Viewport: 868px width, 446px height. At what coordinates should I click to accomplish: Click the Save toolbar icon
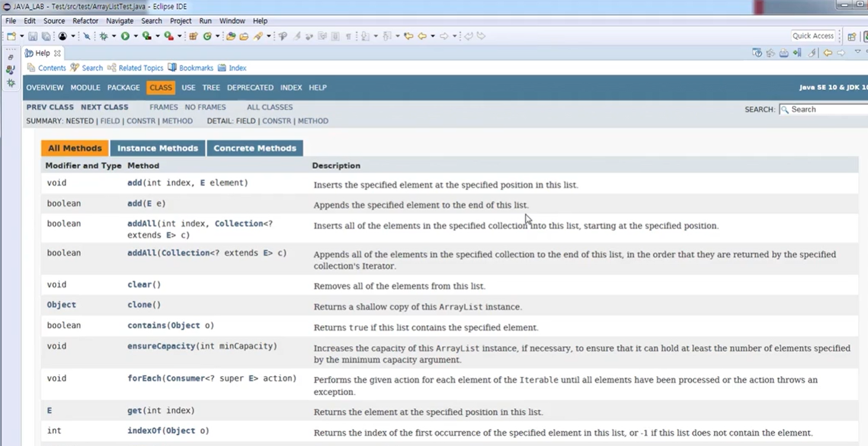click(x=33, y=36)
